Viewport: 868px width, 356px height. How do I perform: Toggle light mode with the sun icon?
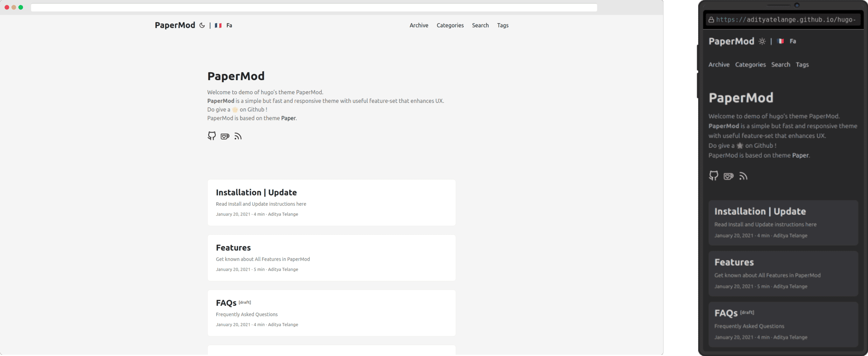[762, 41]
